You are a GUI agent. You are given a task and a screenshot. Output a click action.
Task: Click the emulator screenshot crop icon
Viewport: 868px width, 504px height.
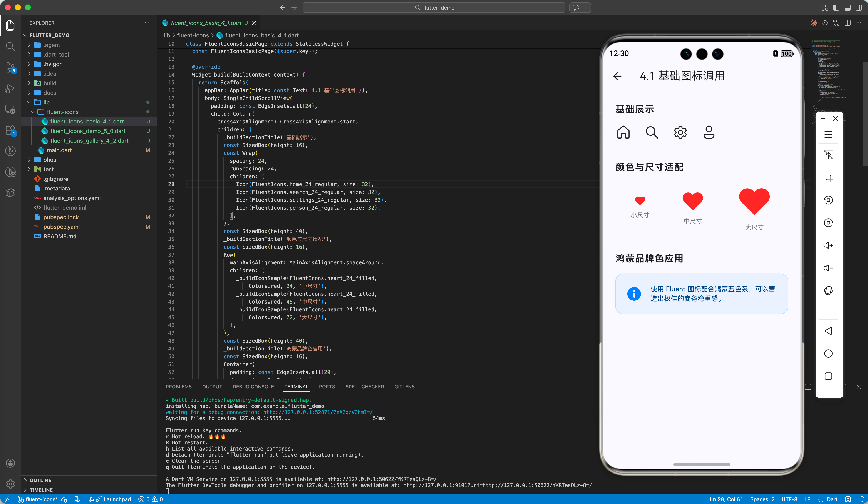coord(828,177)
